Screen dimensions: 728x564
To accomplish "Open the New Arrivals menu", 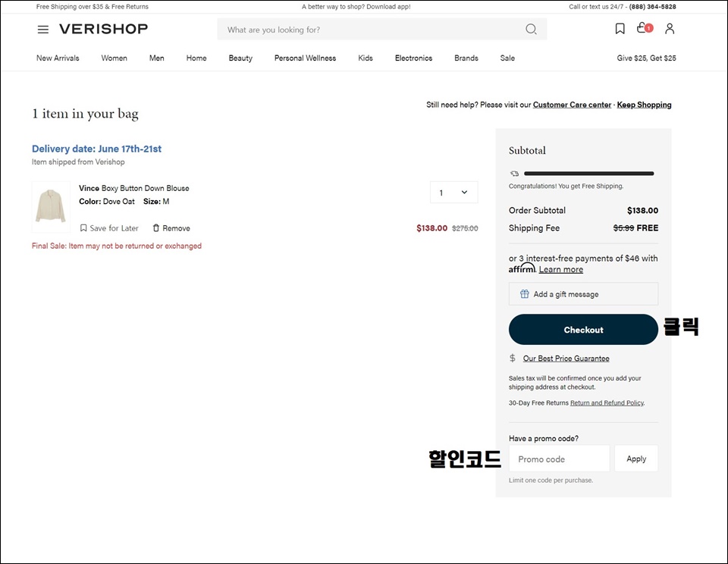I will (x=58, y=58).
